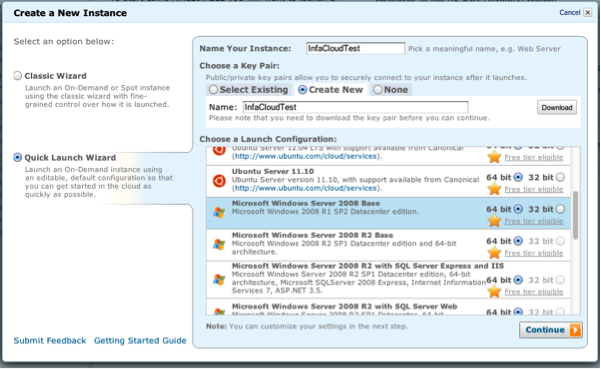Open ubuntu.com link under Ubuntu Server 12.04

305,156
